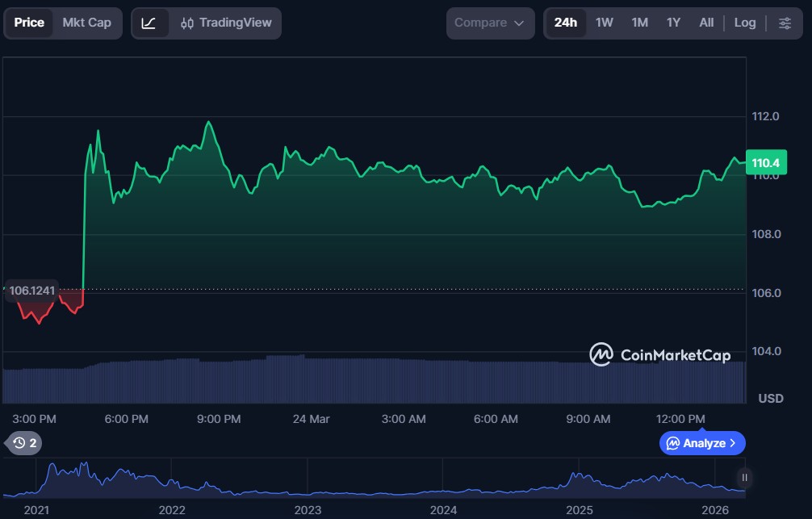The height and width of the screenshot is (519, 812).
Task: Choose the All time range
Action: [x=706, y=23]
